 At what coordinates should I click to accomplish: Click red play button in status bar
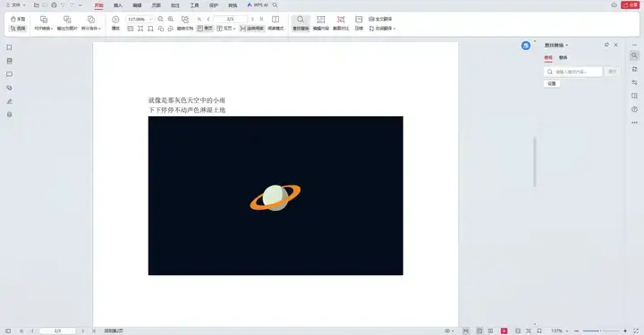coord(504,331)
